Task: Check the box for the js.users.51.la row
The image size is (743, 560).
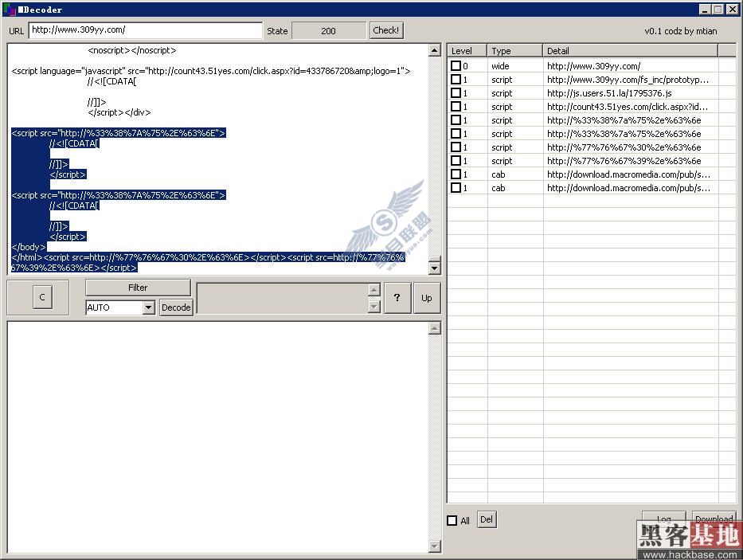Action: pos(456,93)
